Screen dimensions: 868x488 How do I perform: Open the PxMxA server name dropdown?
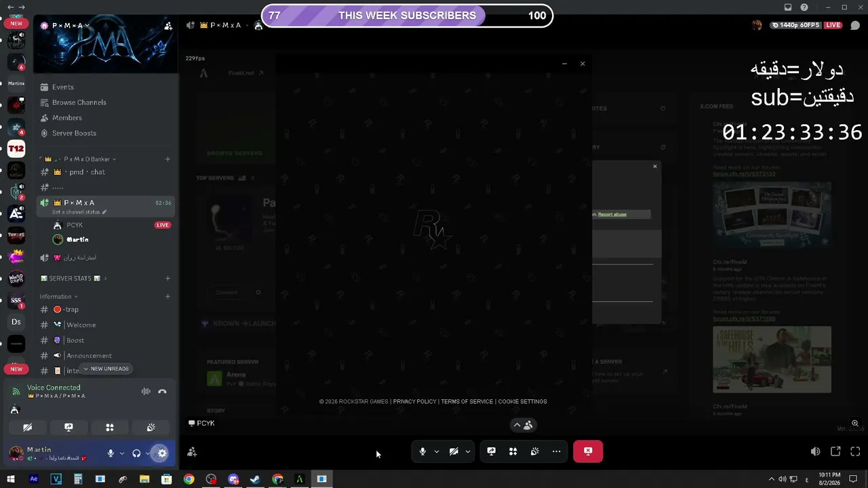pyautogui.click(x=65, y=26)
